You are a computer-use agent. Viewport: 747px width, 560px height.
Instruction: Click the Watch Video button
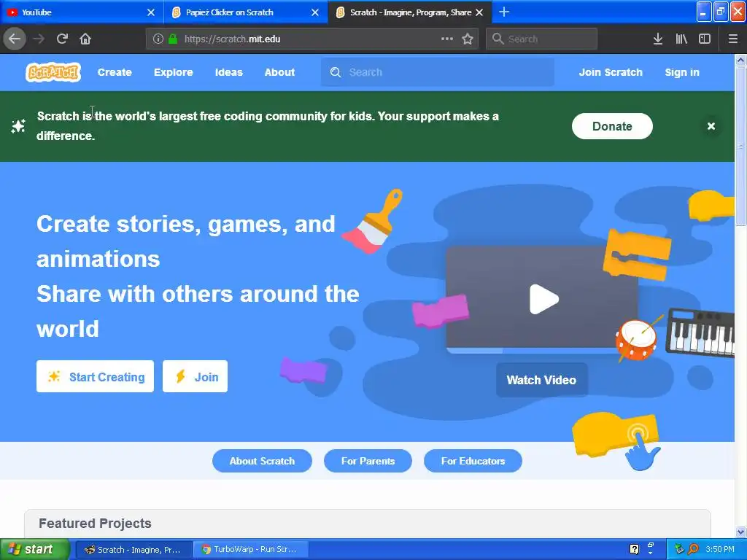point(542,380)
